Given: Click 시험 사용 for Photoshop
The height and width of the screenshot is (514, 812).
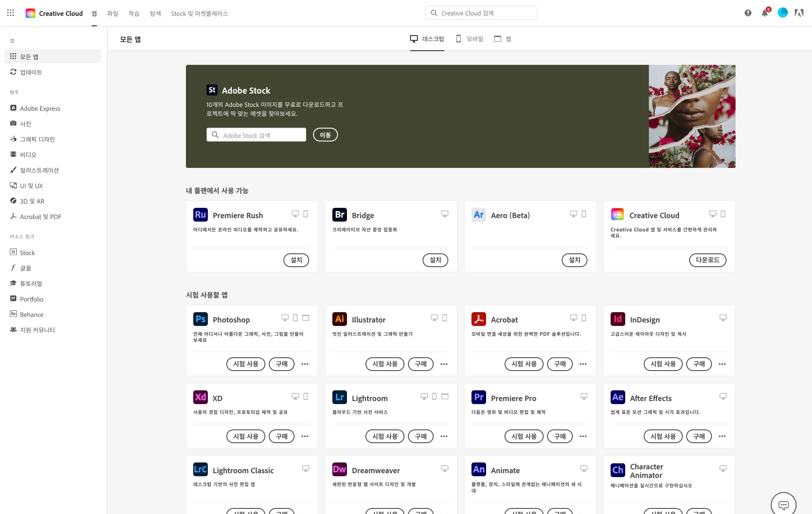Looking at the screenshot, I should (x=246, y=364).
